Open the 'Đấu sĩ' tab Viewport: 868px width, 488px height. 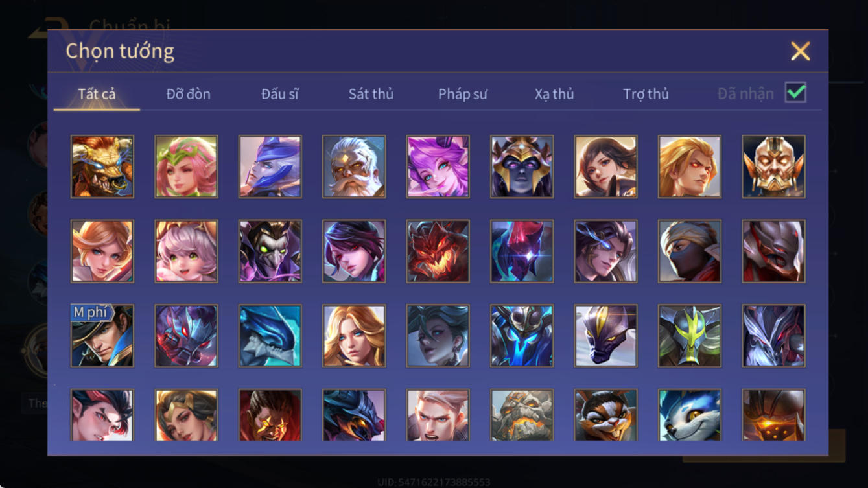pos(280,94)
